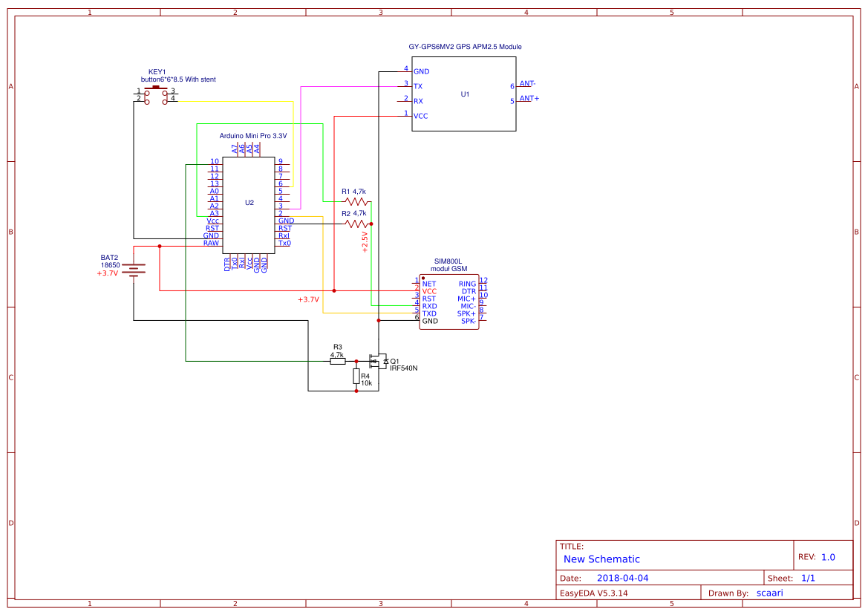
Task: Click the BAT2 18650 battery symbol
Action: coord(134,271)
